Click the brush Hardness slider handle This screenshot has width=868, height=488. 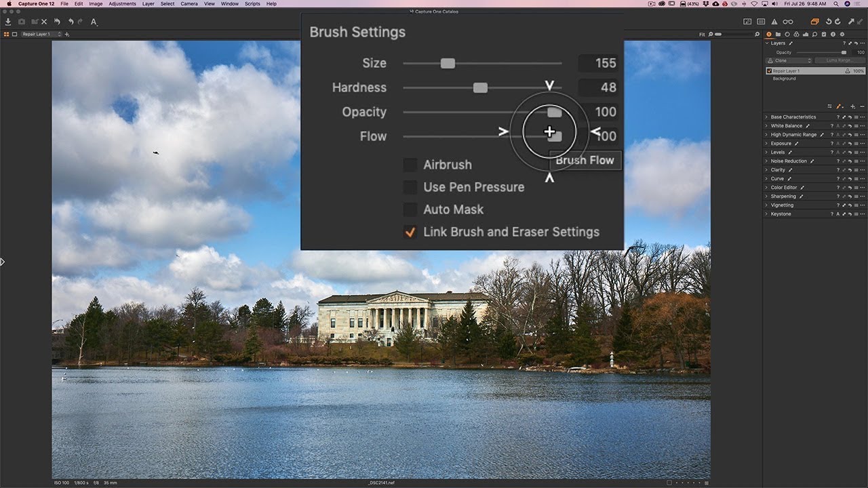pos(480,87)
